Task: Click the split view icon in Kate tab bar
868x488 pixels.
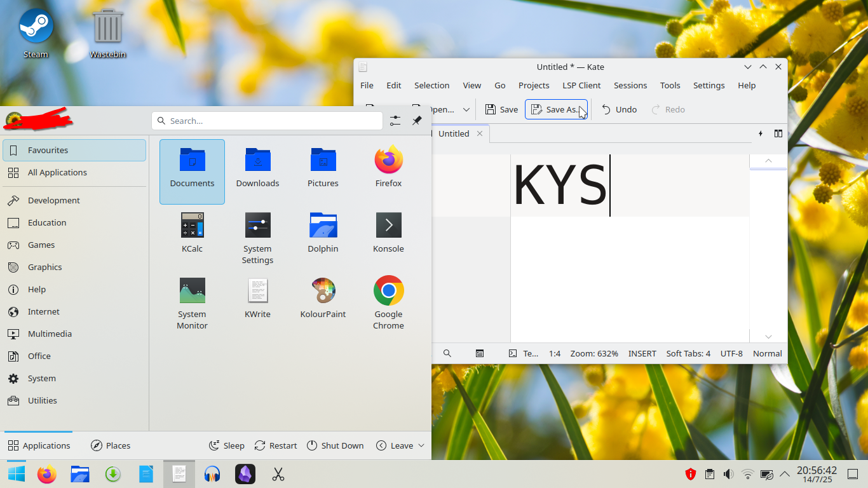Action: (778, 133)
